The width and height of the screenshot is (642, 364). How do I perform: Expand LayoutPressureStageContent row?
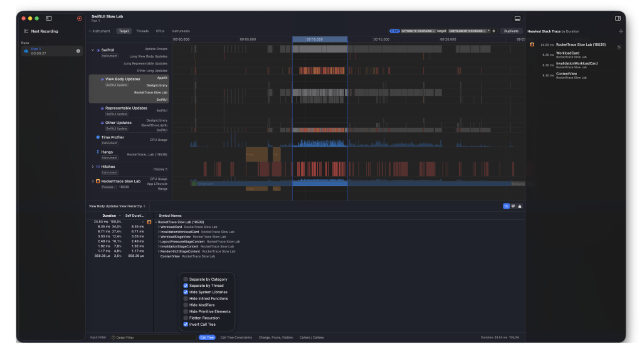(x=159, y=242)
